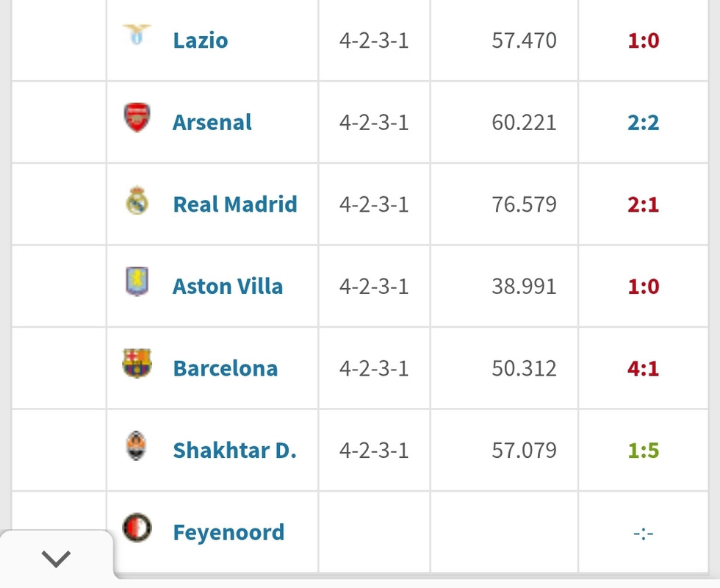
Task: Open the Feyenoord team link
Action: (228, 533)
